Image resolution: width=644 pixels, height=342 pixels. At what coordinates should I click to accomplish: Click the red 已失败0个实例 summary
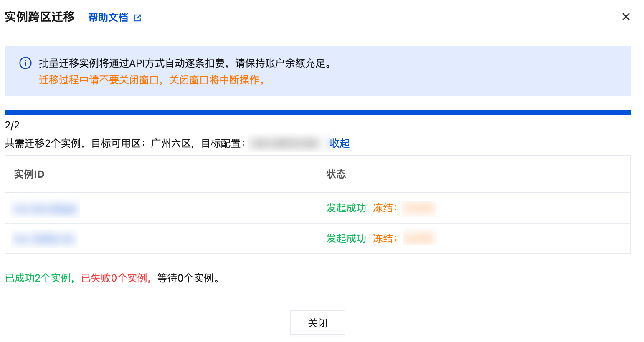(x=116, y=278)
